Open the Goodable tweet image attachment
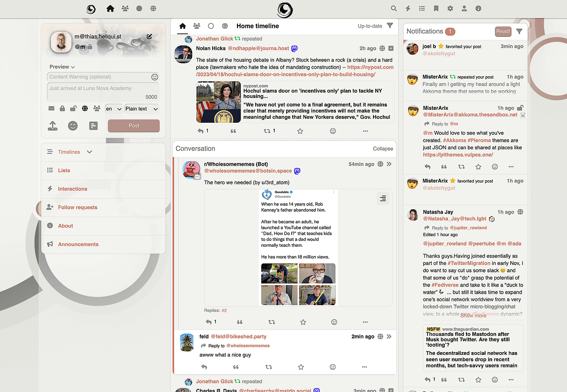 [x=298, y=248]
